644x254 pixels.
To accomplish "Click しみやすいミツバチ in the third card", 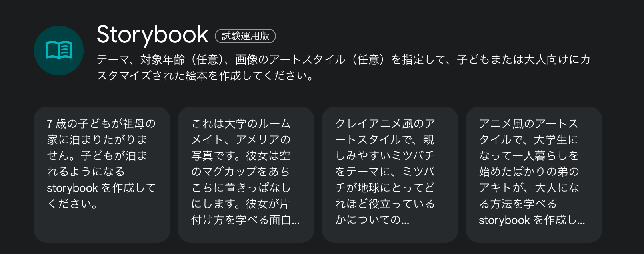I will pyautogui.click(x=385, y=156).
